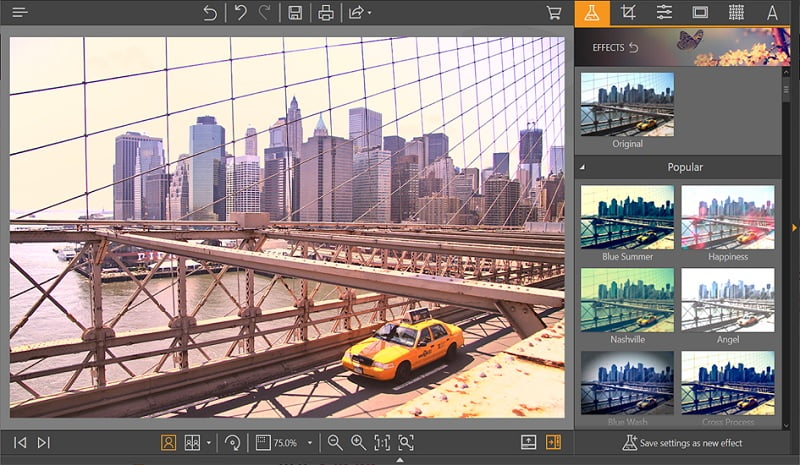Switch to the Crop tool tab
800x465 pixels.
(x=628, y=13)
